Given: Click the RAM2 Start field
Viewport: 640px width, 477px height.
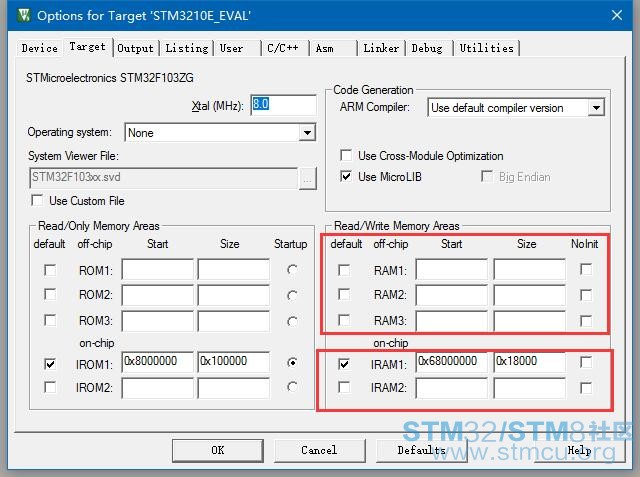Looking at the screenshot, I should 451,295.
